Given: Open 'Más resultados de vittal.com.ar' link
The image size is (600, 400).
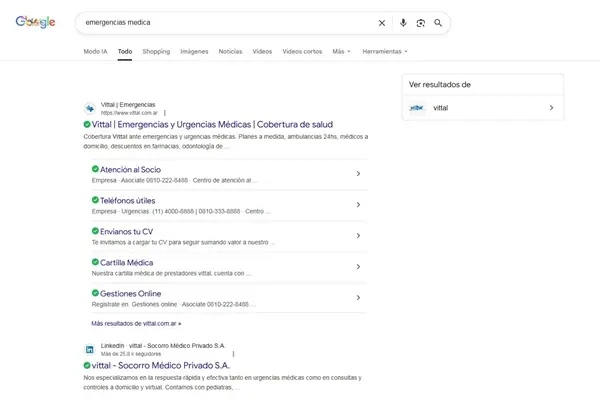Looking at the screenshot, I should [x=136, y=323].
